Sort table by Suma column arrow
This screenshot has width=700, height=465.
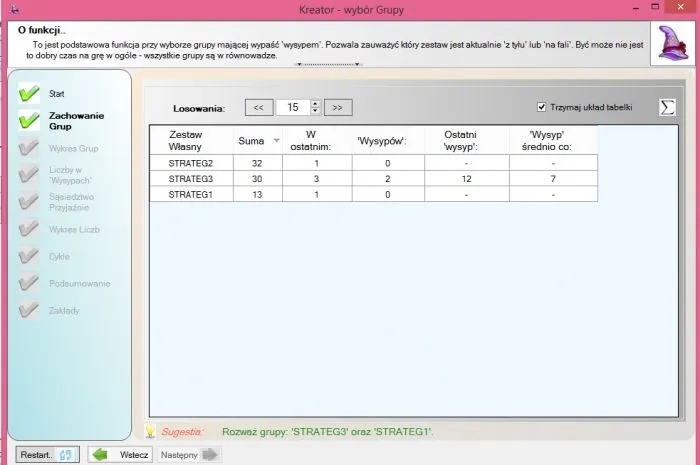tap(276, 141)
